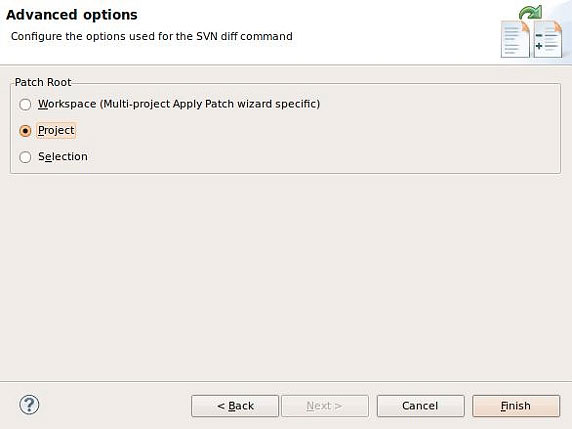572x429 pixels.
Task: Click the focused Project label text
Action: tap(56, 130)
